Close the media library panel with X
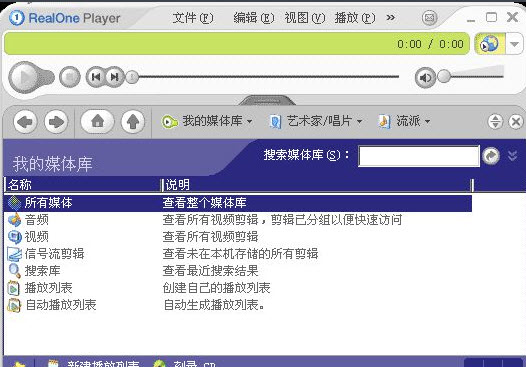 coord(516,121)
